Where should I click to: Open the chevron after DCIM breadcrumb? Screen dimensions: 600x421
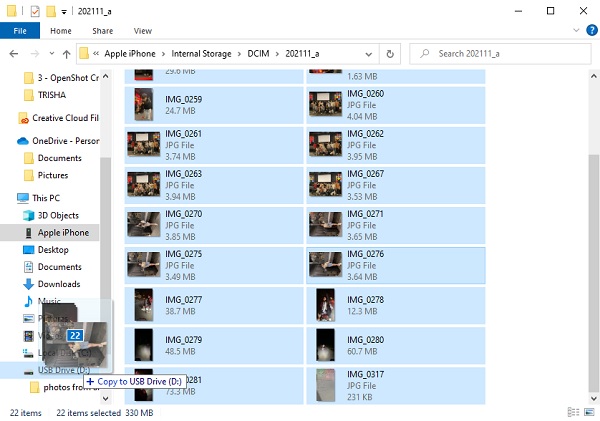277,54
